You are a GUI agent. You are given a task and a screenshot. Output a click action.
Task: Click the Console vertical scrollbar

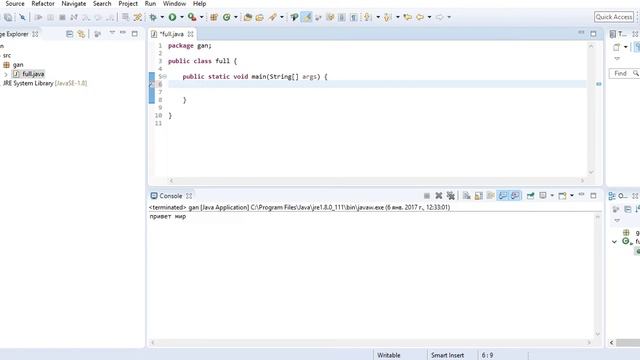(598, 275)
